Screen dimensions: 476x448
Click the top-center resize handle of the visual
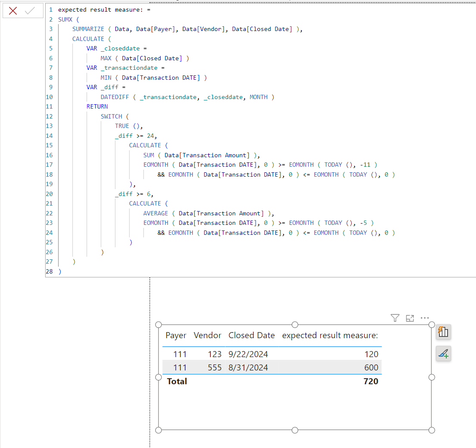[x=295, y=325]
